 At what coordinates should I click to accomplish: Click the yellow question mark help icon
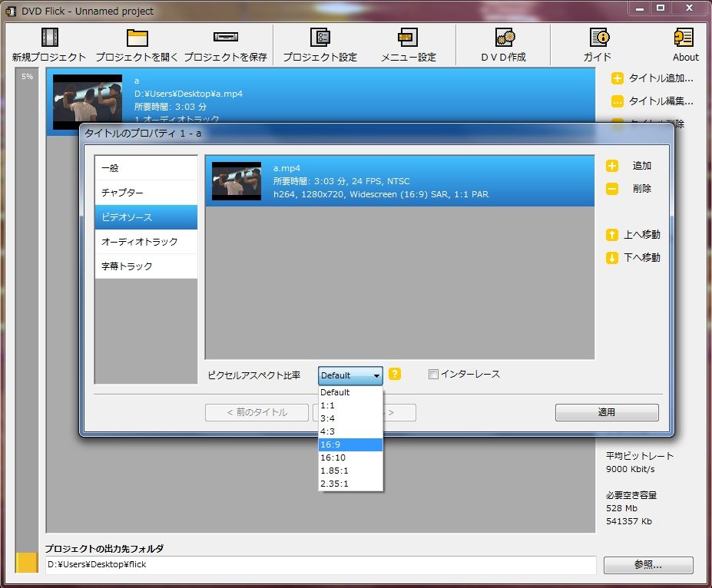pyautogui.click(x=395, y=374)
